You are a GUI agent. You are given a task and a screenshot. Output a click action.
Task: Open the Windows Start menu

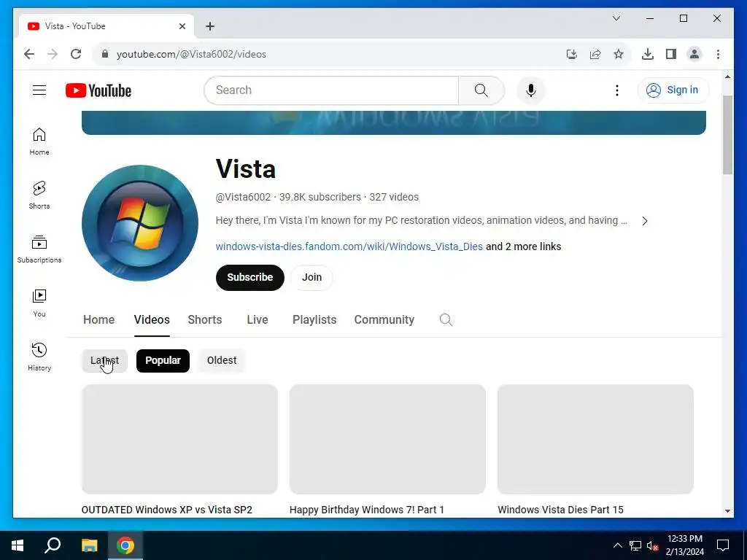[x=18, y=545]
